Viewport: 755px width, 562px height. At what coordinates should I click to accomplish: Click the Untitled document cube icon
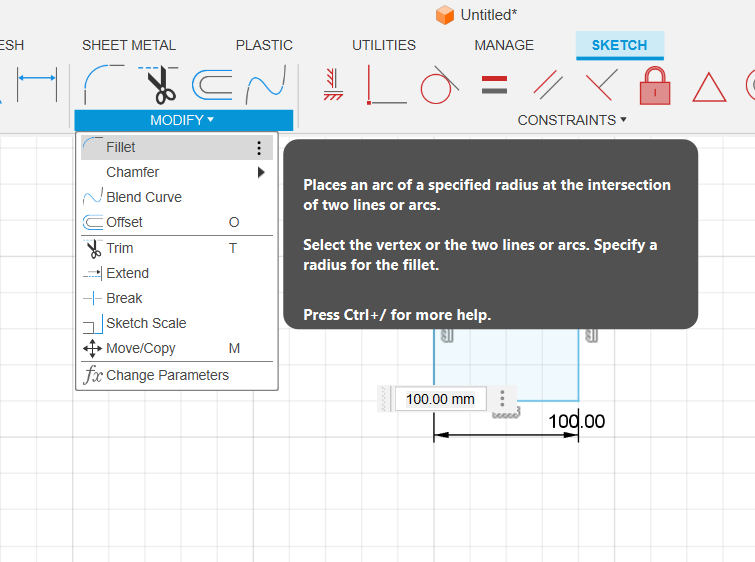click(444, 15)
